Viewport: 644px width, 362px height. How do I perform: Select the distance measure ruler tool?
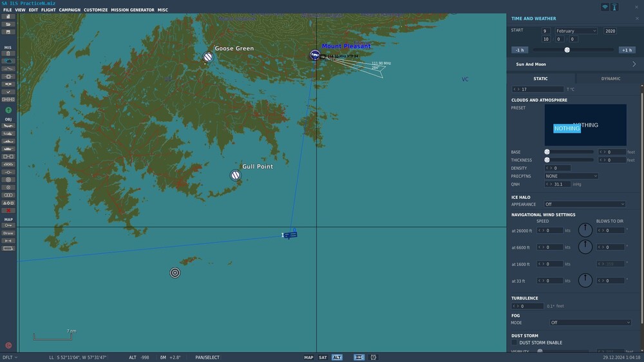(x=8, y=241)
